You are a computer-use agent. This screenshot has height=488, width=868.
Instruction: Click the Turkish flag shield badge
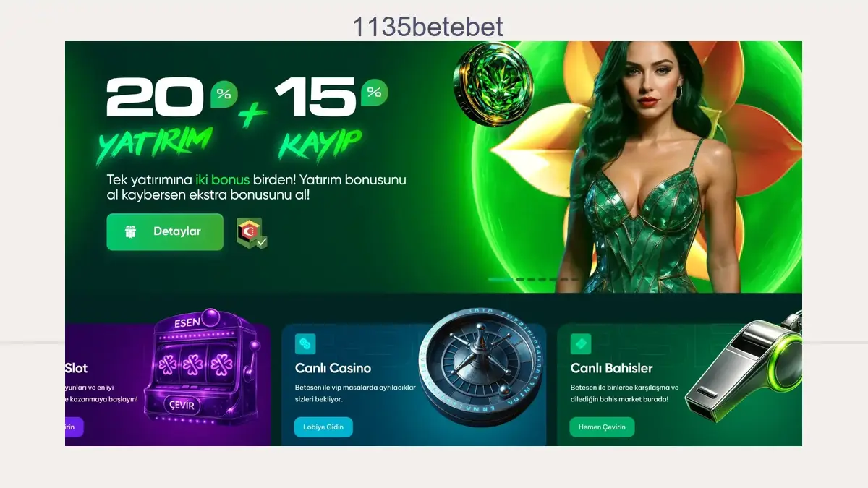point(252,233)
